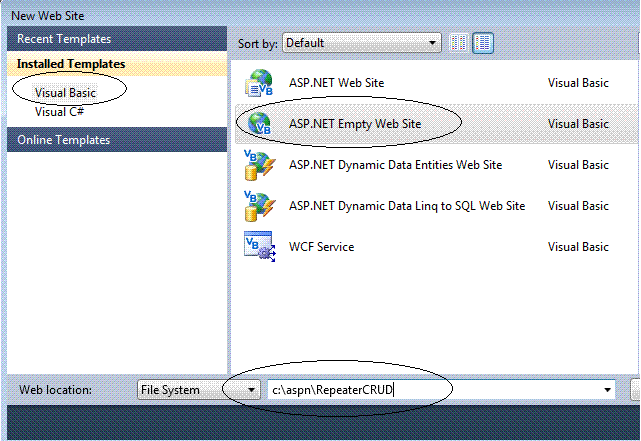Click the Dynamic Data Entities Web Site icon
This screenshot has width=641, height=441.
pos(260,165)
